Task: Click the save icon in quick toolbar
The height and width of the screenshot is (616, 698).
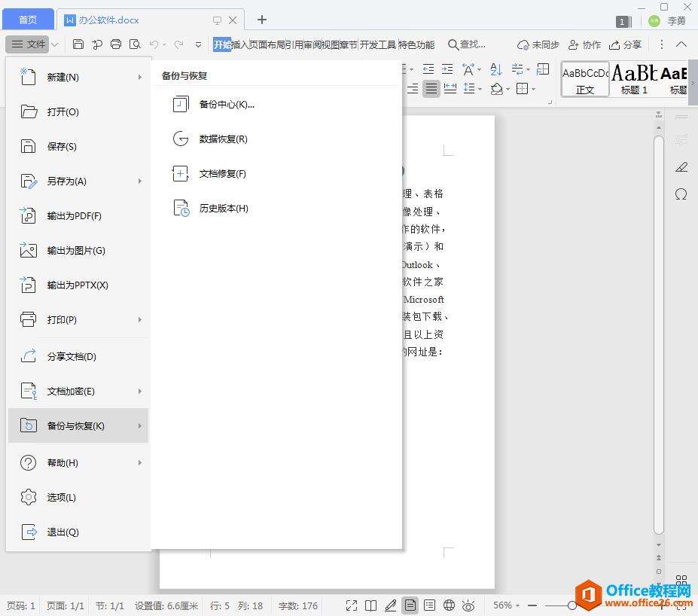Action: 78,44
